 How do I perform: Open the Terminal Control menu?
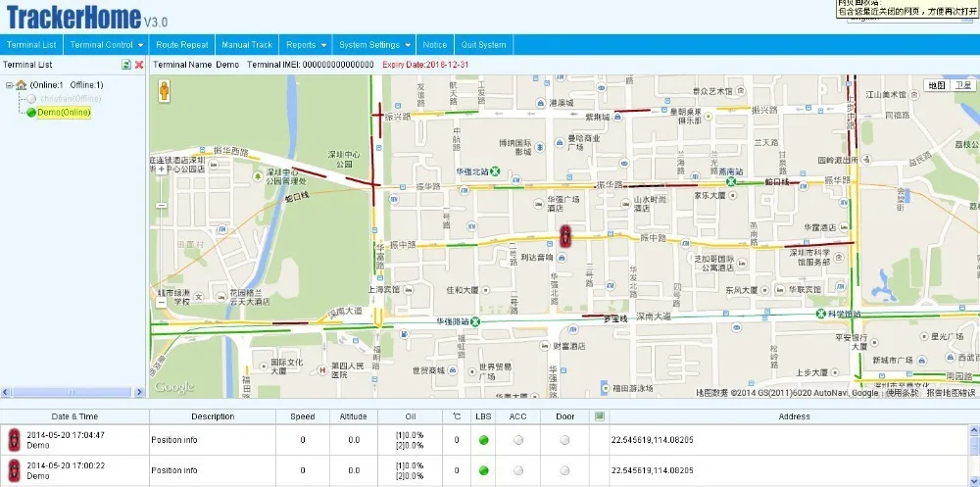[107, 45]
